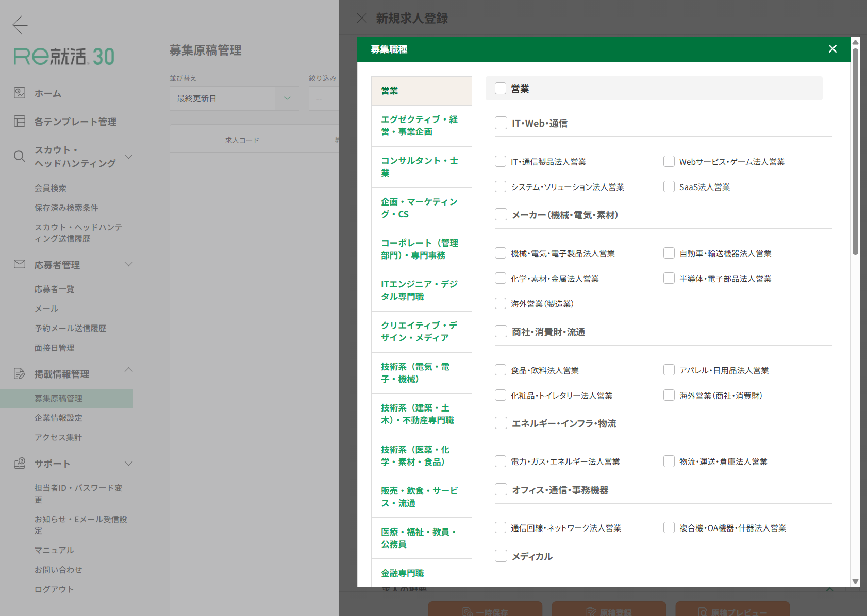Viewport: 867px width, 616px height.
Task: Collapse the スカウト・ヘッドハンティング section chevron
Action: click(x=129, y=156)
